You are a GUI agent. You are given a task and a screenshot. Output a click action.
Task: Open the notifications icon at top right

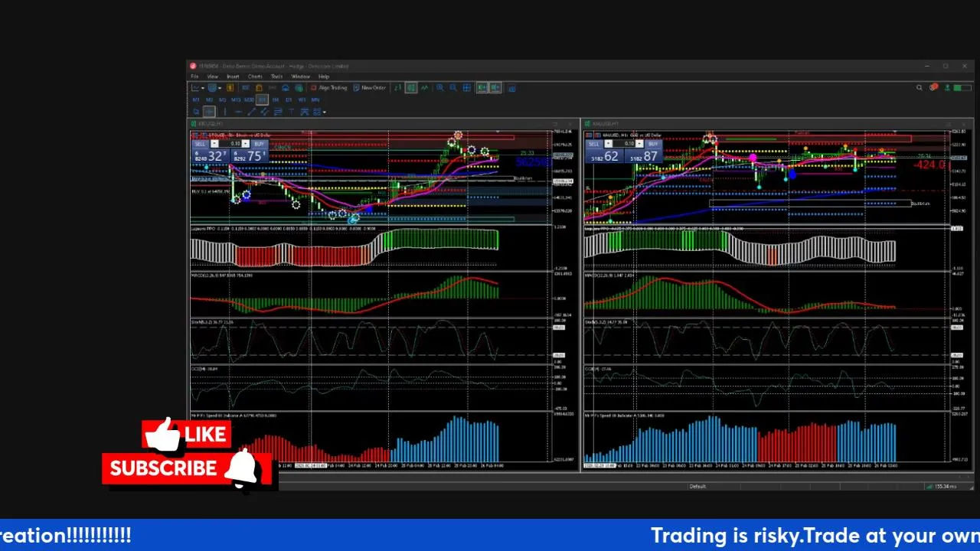(x=933, y=88)
